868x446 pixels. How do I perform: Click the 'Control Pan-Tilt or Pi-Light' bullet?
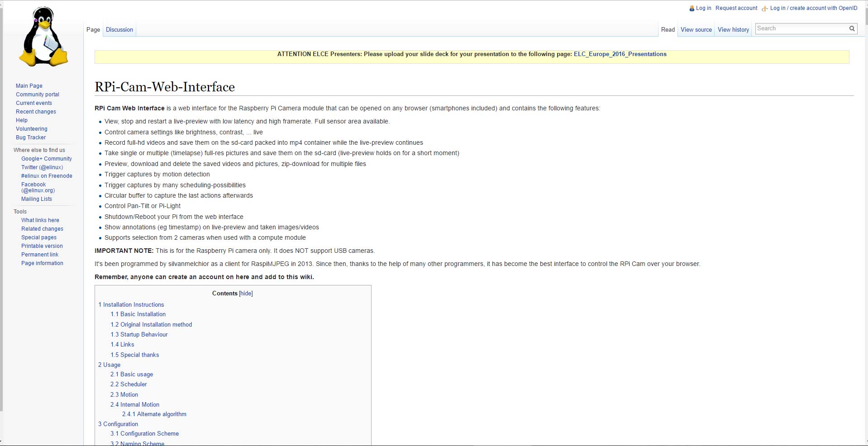click(x=143, y=206)
